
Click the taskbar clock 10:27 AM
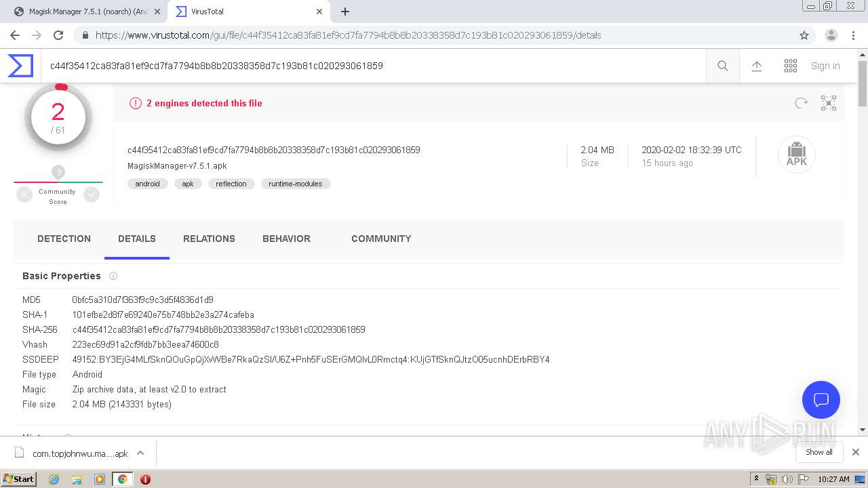point(833,479)
